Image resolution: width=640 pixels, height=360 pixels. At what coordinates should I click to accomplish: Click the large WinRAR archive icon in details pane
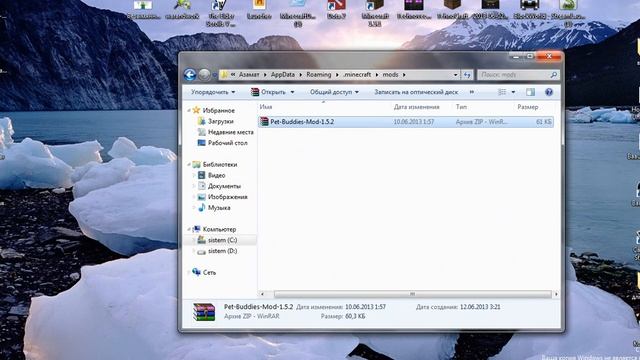(204, 312)
